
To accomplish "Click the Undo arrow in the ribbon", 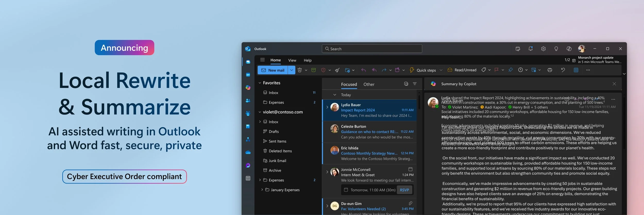I will (x=563, y=70).
